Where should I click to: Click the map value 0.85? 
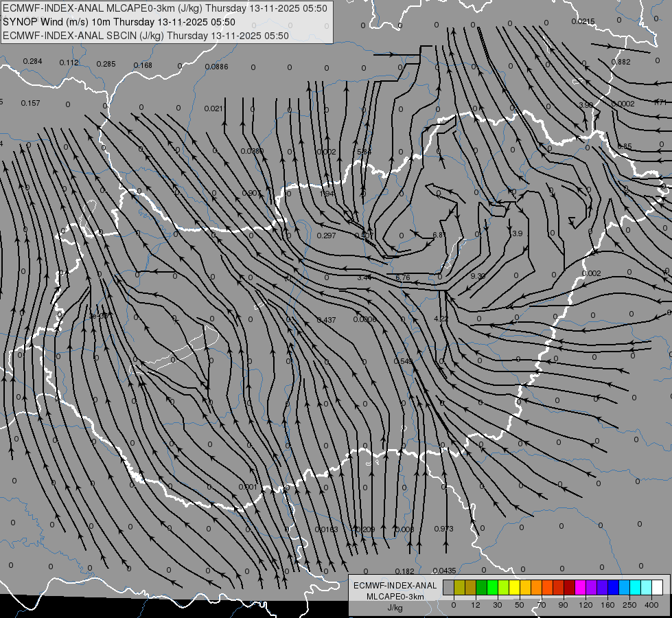625,146
